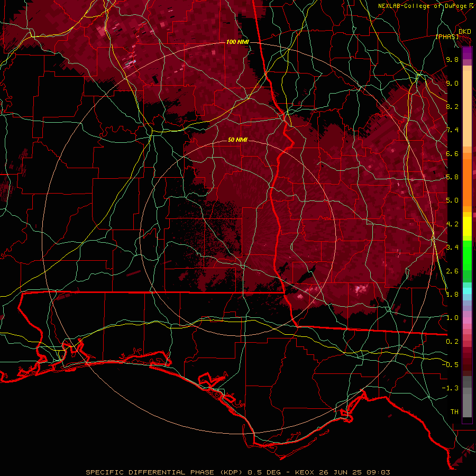Click the bright green segment of the color bar
Image resolution: width=476 pixels, height=476 pixels.
467,255
